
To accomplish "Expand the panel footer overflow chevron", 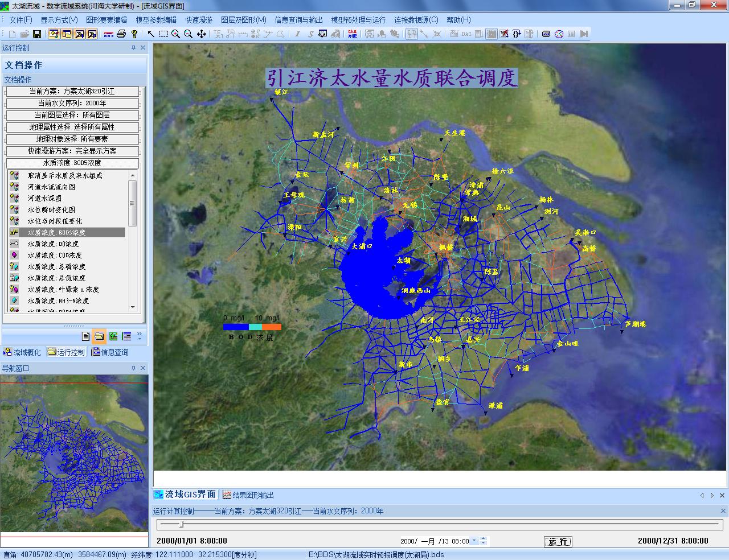I will (140, 336).
